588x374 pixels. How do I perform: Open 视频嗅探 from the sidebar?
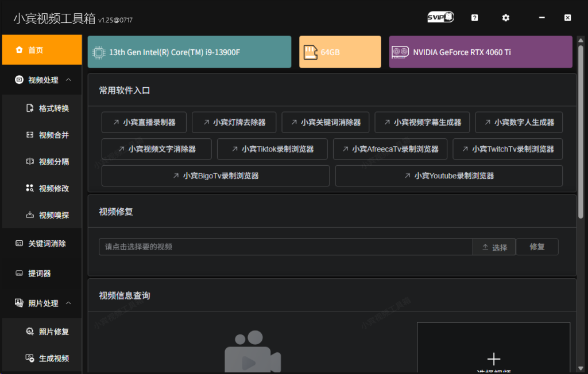point(42,215)
